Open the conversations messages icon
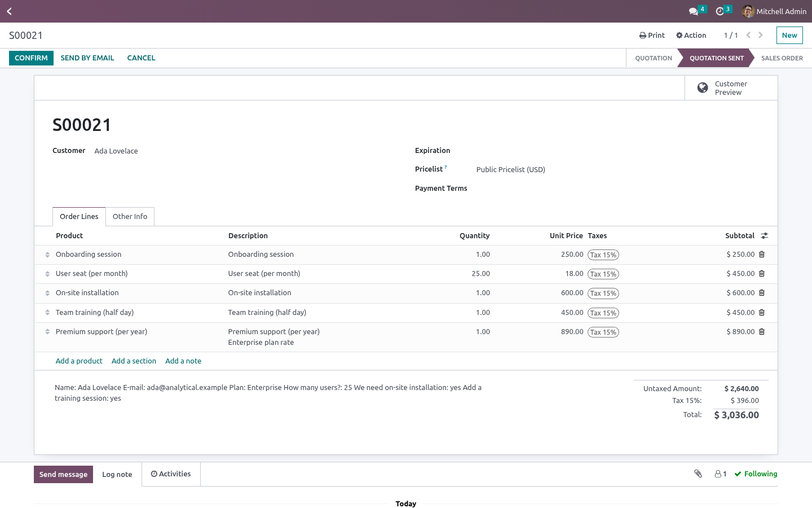This screenshot has height=508, width=812. click(x=697, y=11)
